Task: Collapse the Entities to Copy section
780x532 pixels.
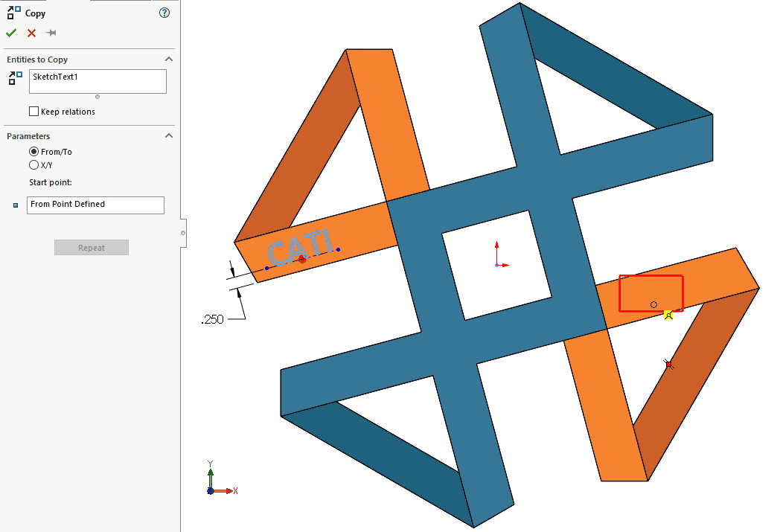Action: (169, 58)
